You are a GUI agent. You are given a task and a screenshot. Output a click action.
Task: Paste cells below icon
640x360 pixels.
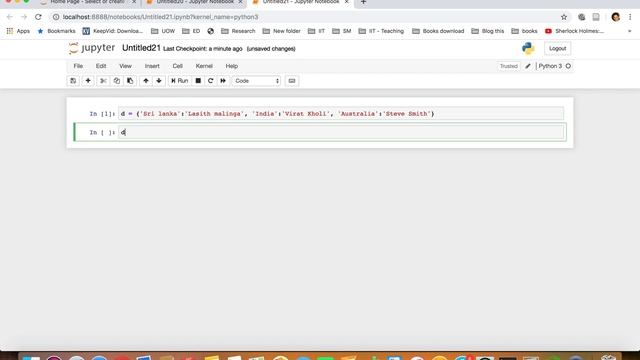(x=130, y=81)
